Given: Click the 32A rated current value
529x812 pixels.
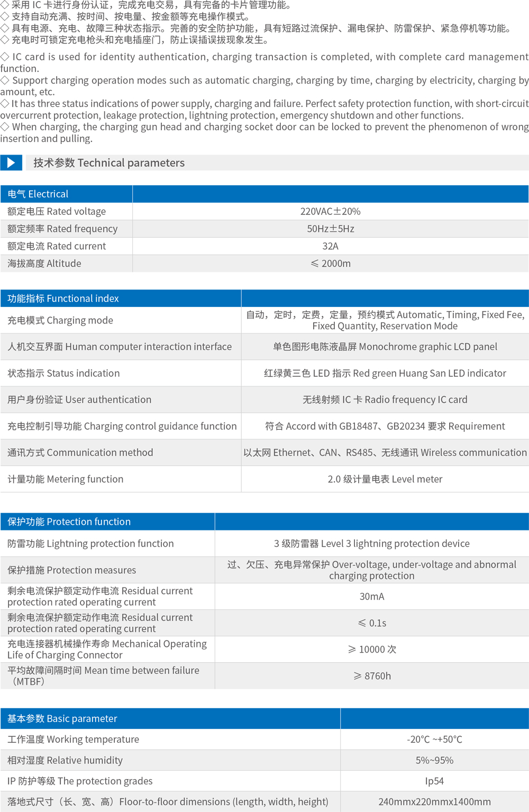Looking at the screenshot, I should (330, 246).
